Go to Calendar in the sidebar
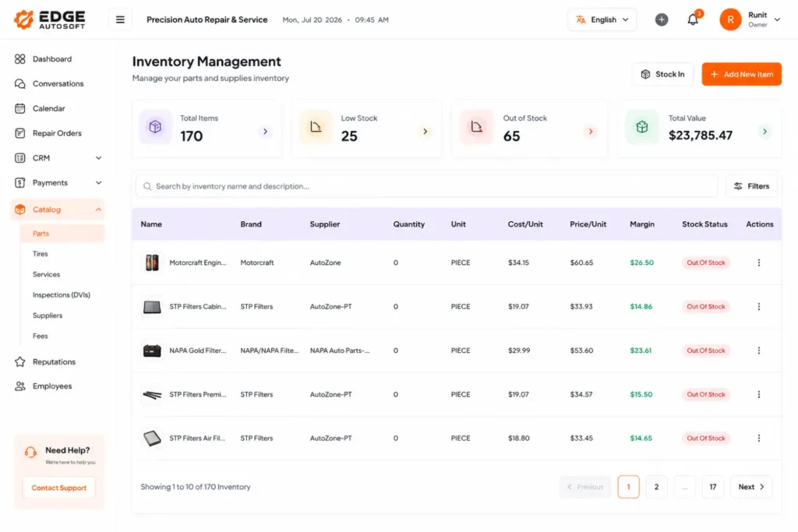 [40, 108]
